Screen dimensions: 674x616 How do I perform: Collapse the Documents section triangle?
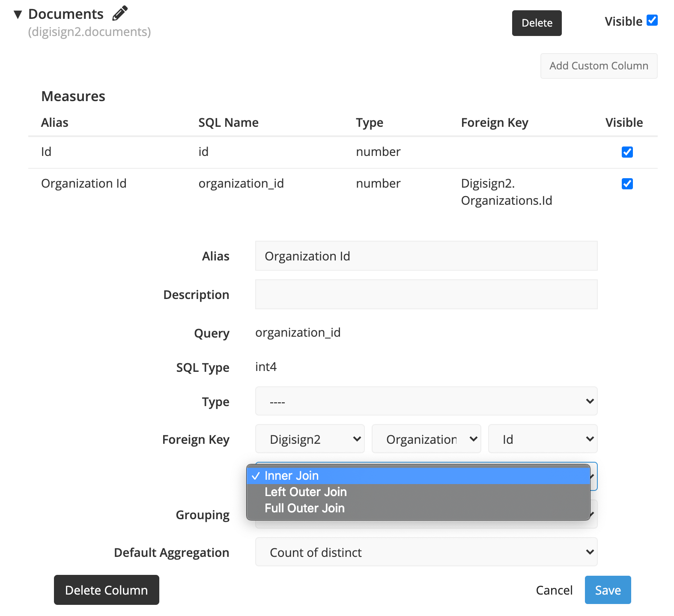coord(18,15)
